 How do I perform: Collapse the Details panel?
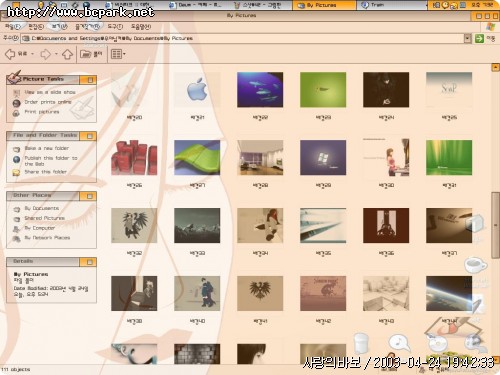click(90, 262)
